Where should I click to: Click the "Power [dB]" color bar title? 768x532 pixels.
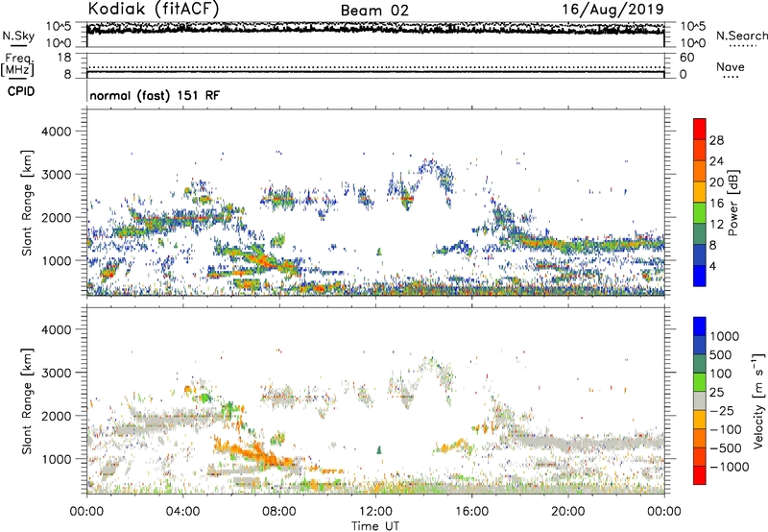(x=733, y=203)
